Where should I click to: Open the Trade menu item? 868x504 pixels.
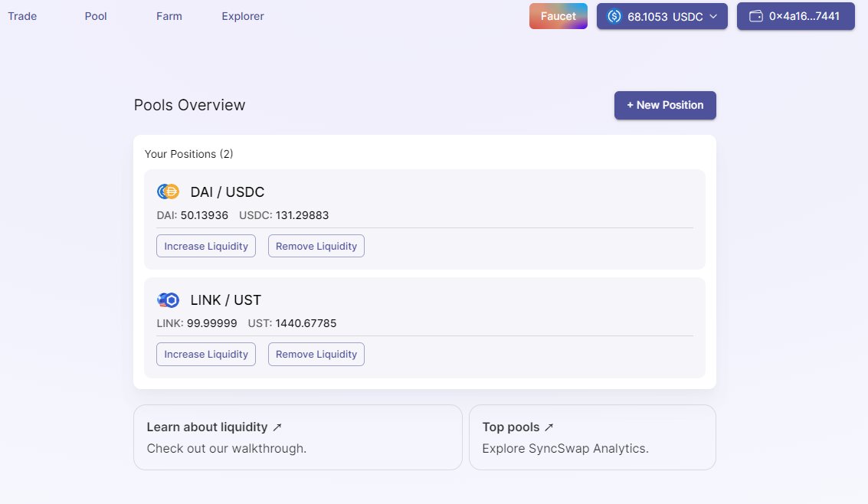(22, 16)
